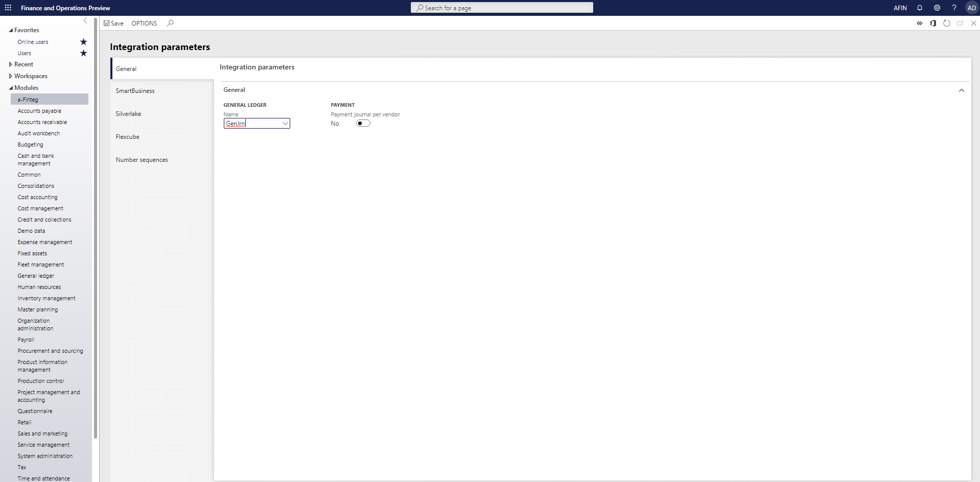This screenshot has width=980, height=482.
Task: Switch to the Silverlake tab
Action: [x=162, y=114]
